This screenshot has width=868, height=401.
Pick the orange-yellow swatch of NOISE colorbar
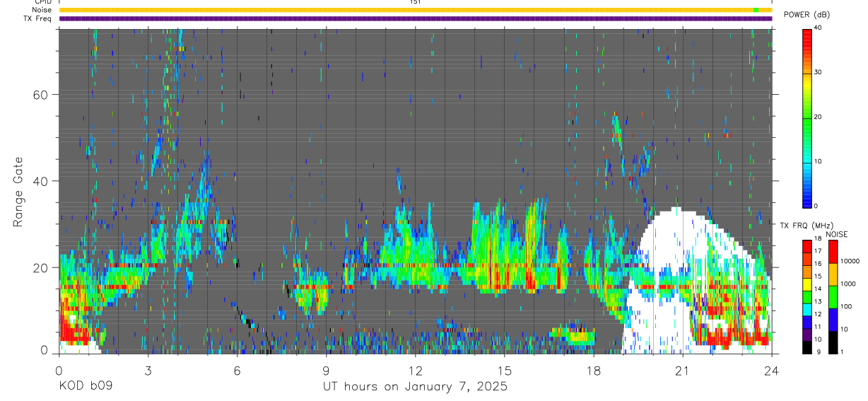(832, 274)
